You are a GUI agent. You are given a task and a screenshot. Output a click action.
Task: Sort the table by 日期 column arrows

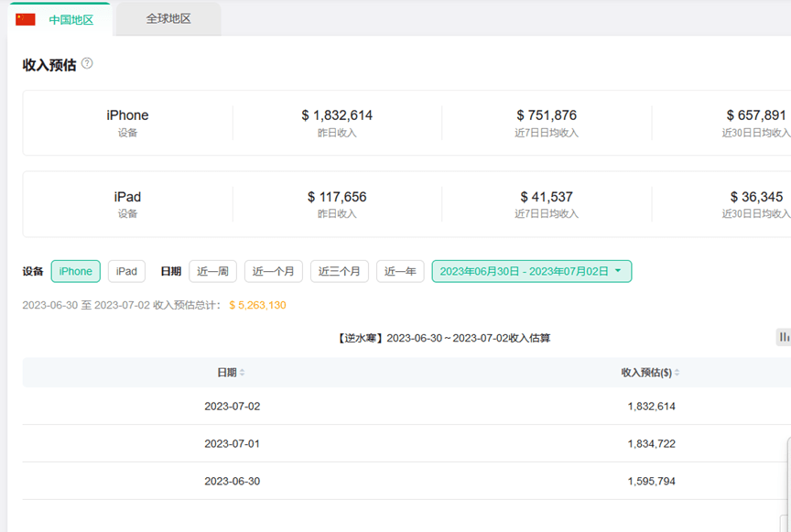(x=242, y=373)
